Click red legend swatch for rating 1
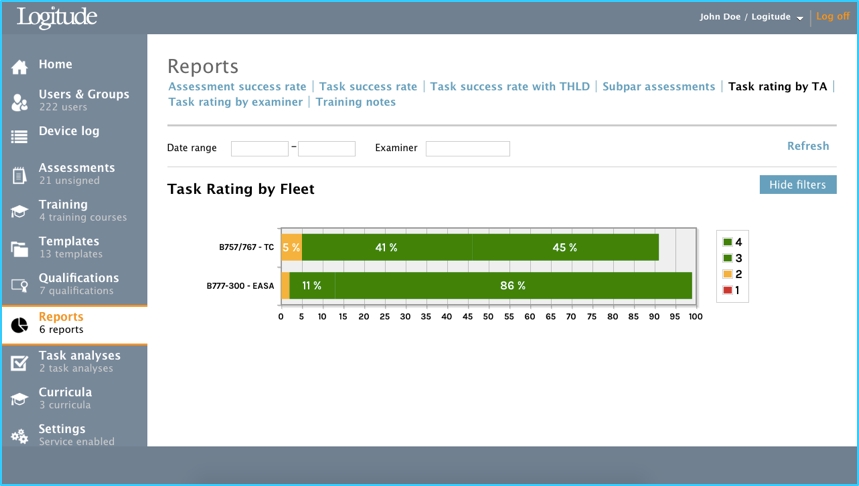This screenshot has height=486, width=859. point(728,290)
